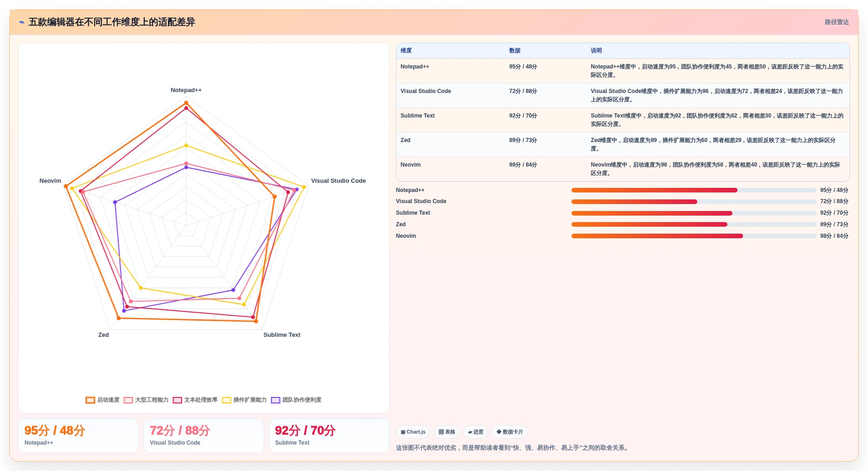Click the Chart.js tag chip

(413, 432)
